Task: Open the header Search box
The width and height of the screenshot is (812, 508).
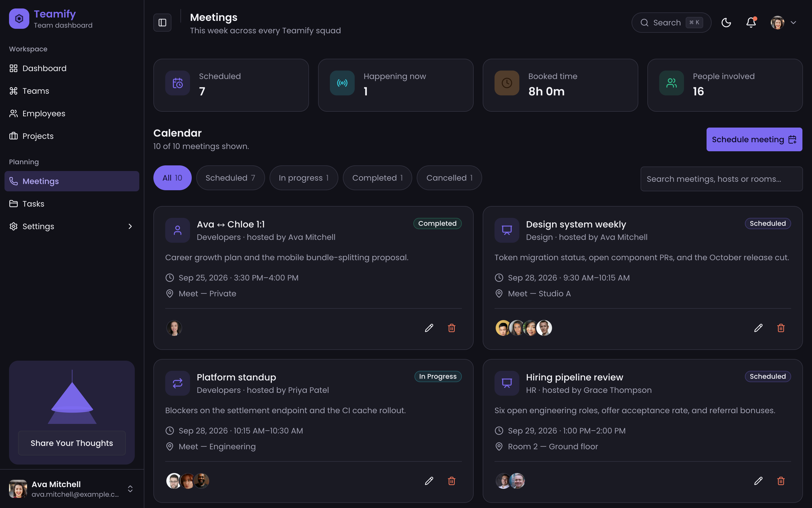Action: pyautogui.click(x=671, y=23)
